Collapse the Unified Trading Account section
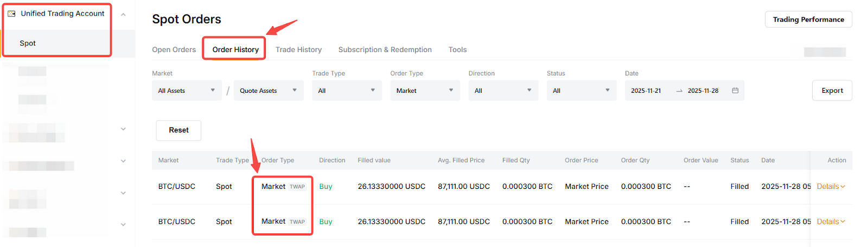This screenshot has height=247, width=868. tap(123, 15)
